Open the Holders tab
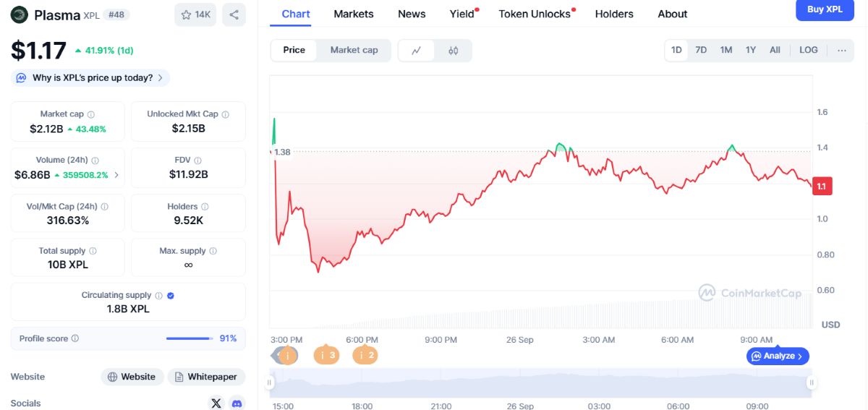The image size is (868, 410). (614, 14)
